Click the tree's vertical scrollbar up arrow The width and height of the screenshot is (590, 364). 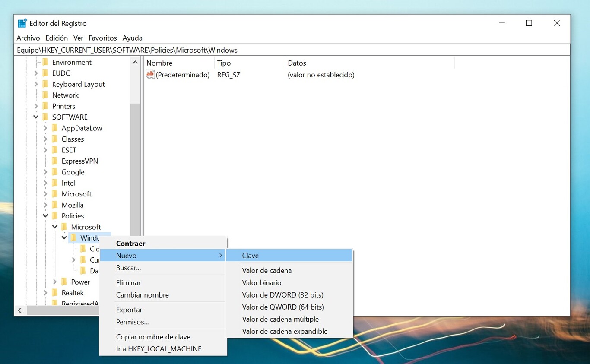tap(135, 62)
